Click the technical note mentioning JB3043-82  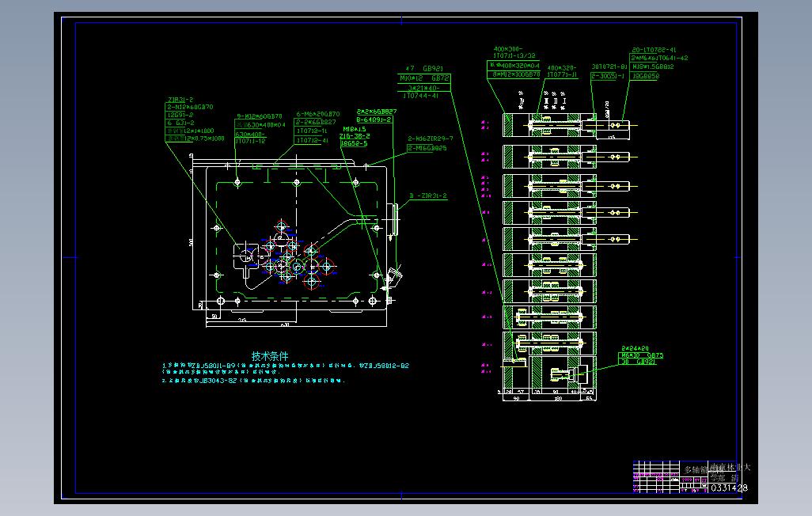tap(253, 381)
